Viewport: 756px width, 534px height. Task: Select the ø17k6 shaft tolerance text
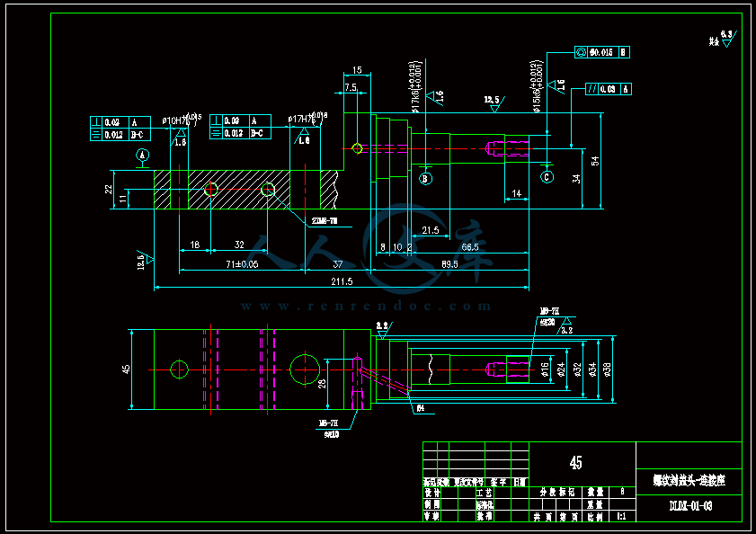click(416, 87)
